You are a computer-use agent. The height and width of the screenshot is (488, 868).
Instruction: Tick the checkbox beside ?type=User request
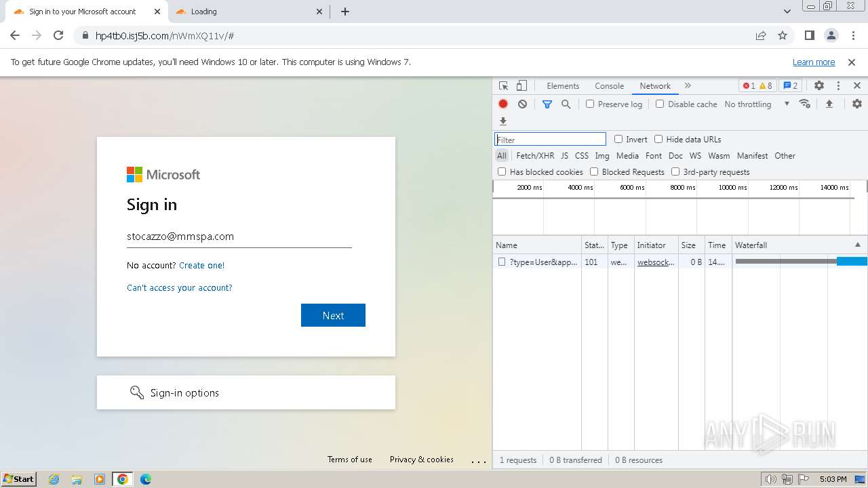point(502,262)
